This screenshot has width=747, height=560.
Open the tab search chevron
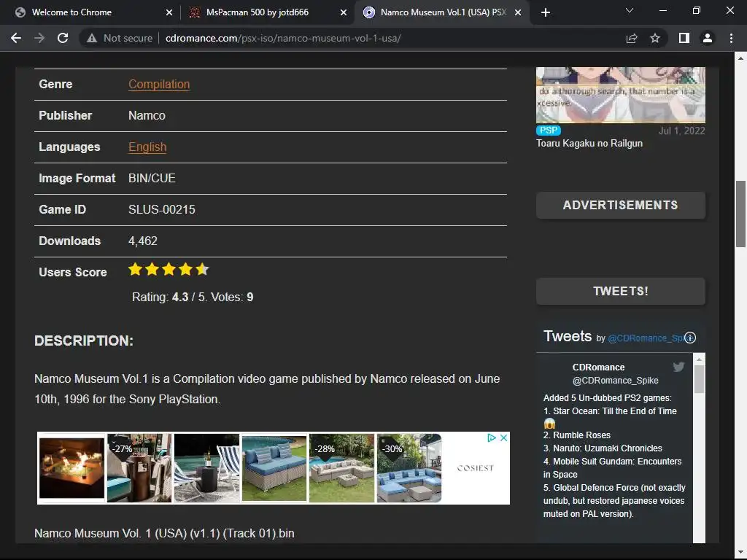630,10
